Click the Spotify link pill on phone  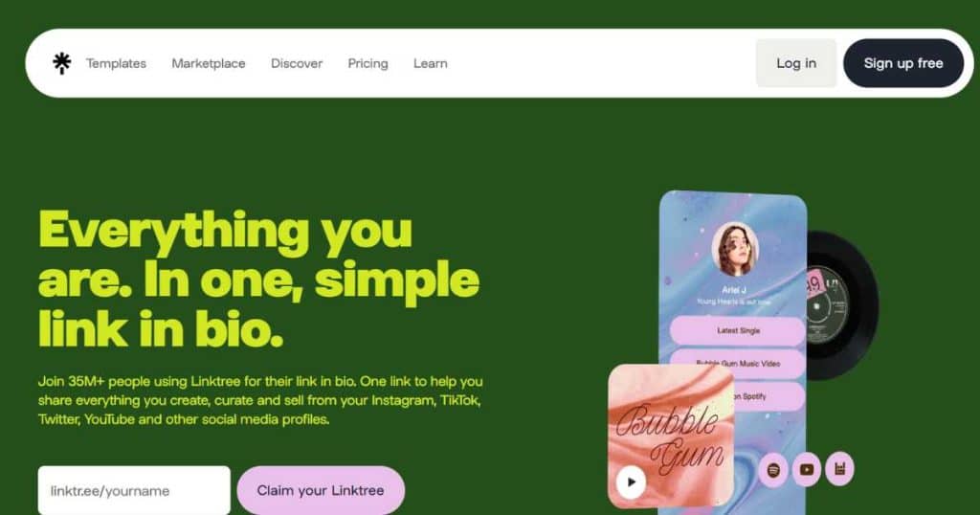coord(768,396)
